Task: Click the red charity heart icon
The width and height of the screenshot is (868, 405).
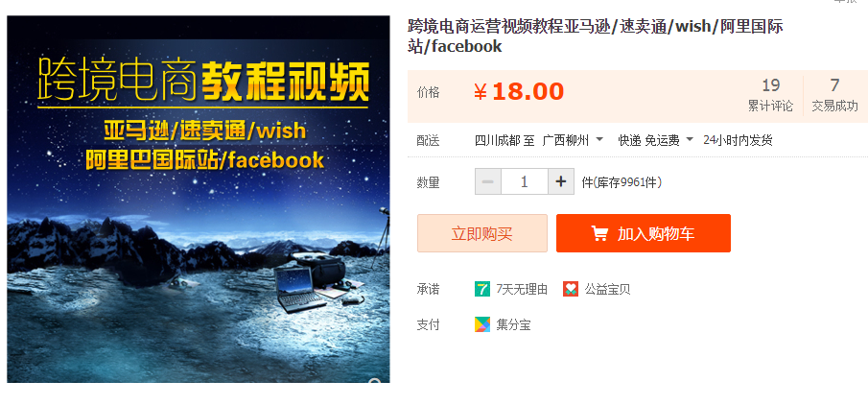Action: pos(571,289)
